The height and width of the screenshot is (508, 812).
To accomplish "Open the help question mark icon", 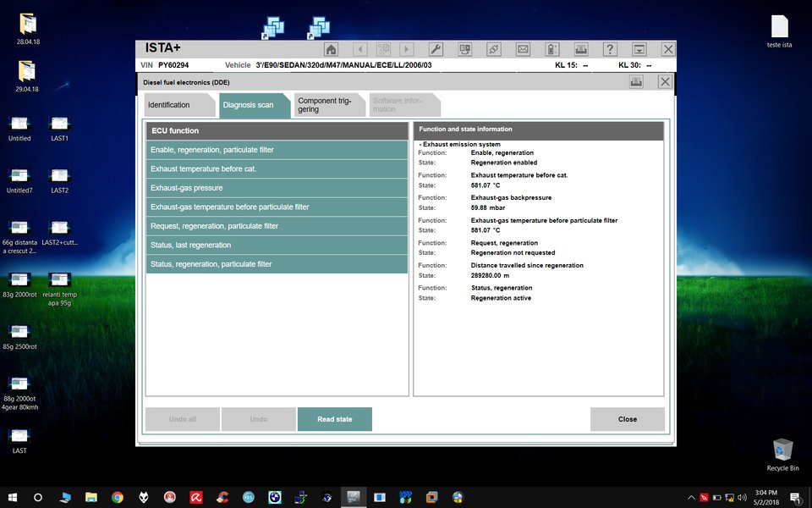I will click(609, 49).
